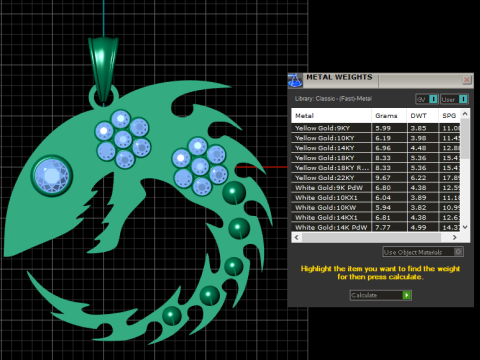
Task: Select the White Gold:14KX1 row
Action: tap(376, 218)
